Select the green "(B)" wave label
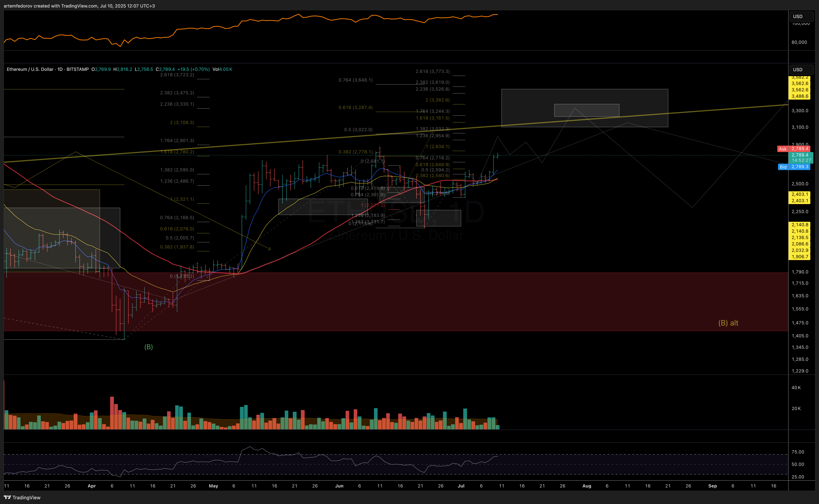819x504 pixels. point(149,347)
